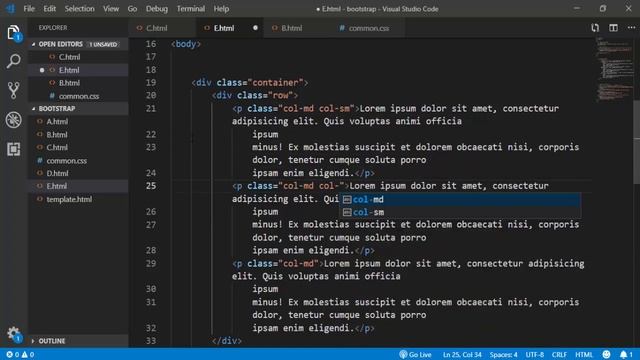The height and width of the screenshot is (360, 640).
Task: Click the feedback smiley icon
Action: coord(606,354)
